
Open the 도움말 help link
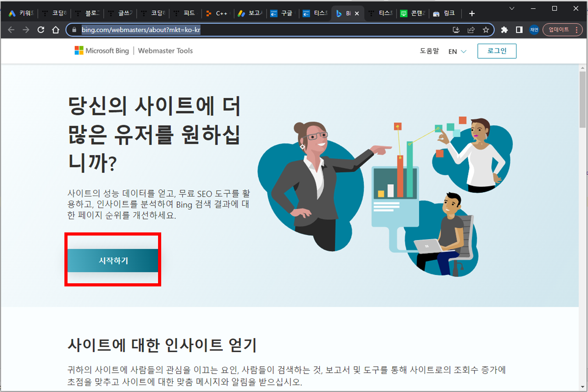pyautogui.click(x=429, y=51)
